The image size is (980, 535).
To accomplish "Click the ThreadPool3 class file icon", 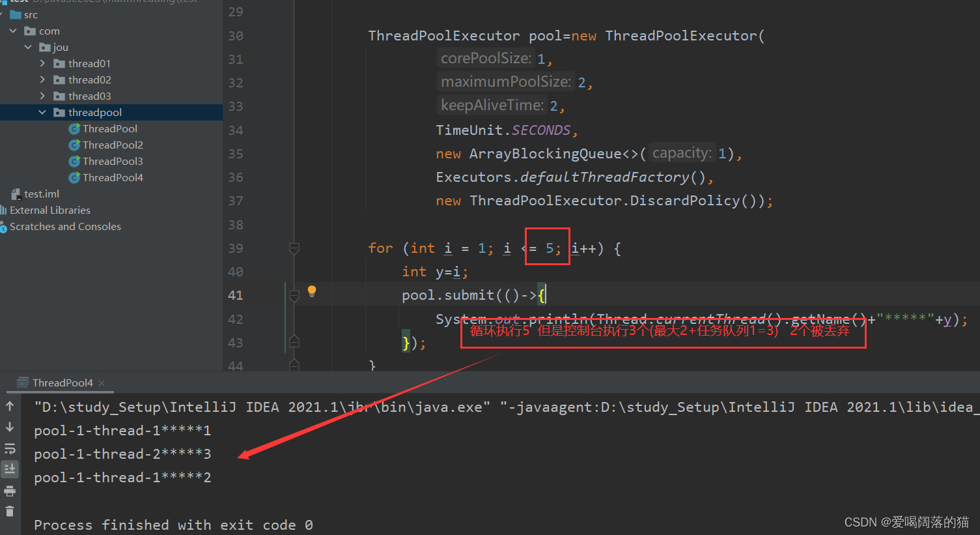I will pos(74,161).
